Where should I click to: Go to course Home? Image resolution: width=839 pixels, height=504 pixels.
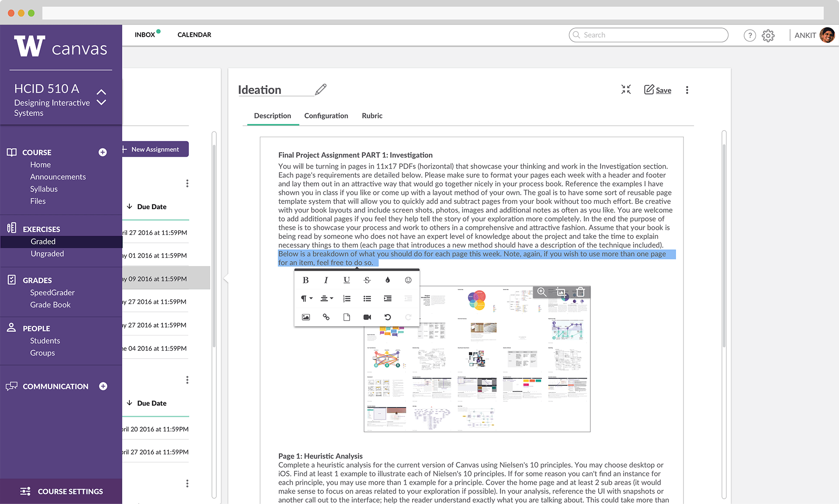[x=40, y=165]
